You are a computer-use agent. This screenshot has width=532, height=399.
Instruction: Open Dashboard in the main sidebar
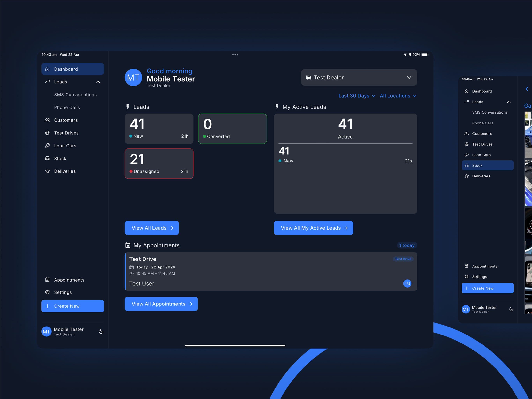coord(73,69)
